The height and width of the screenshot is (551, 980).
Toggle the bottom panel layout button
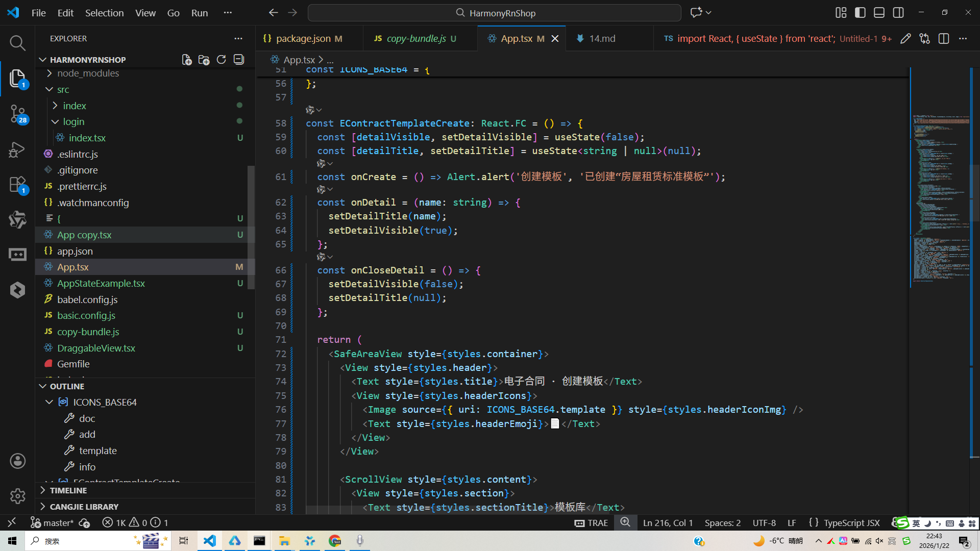[x=879, y=13]
